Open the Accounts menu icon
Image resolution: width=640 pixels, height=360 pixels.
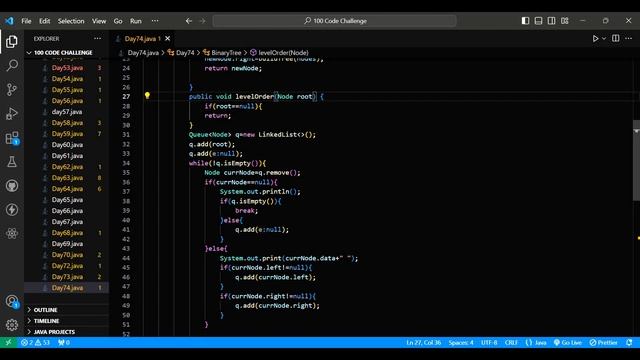[12, 302]
